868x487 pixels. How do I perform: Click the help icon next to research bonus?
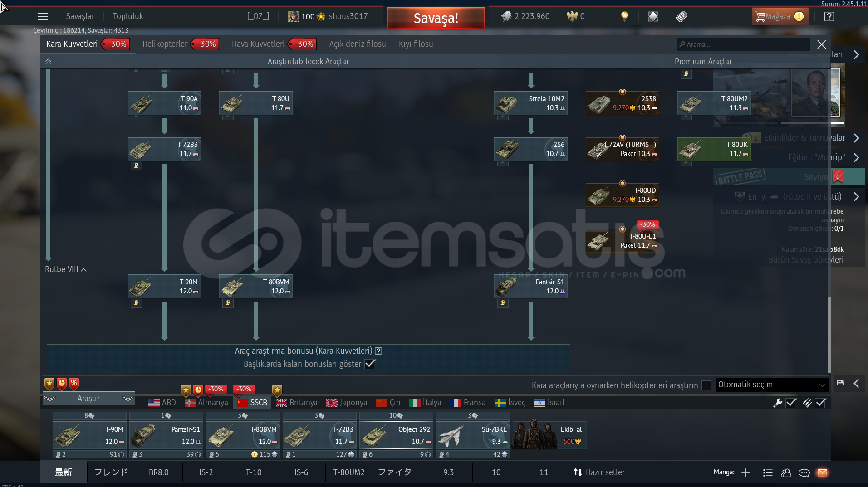pyautogui.click(x=378, y=351)
